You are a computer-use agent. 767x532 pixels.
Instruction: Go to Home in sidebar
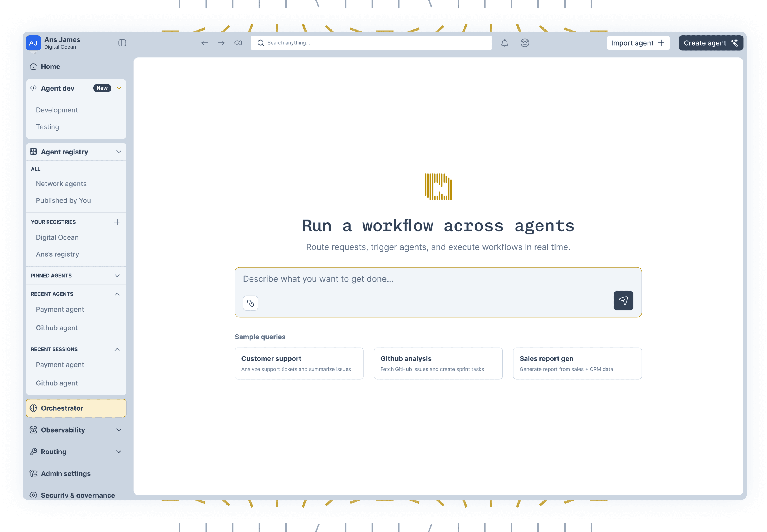coord(50,66)
